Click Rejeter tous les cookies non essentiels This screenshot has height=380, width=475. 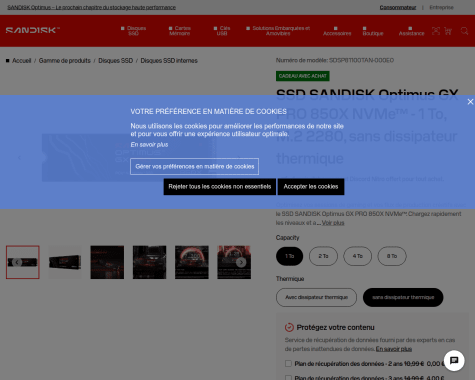(220, 187)
